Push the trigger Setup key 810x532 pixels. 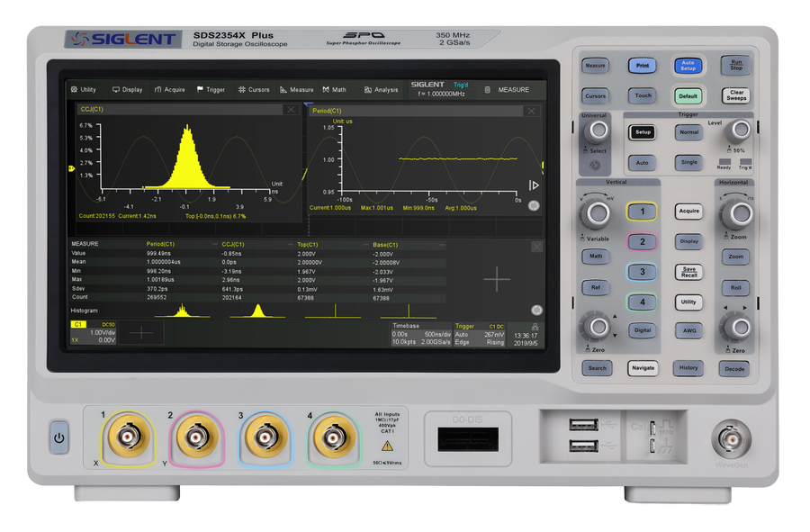[x=643, y=132]
